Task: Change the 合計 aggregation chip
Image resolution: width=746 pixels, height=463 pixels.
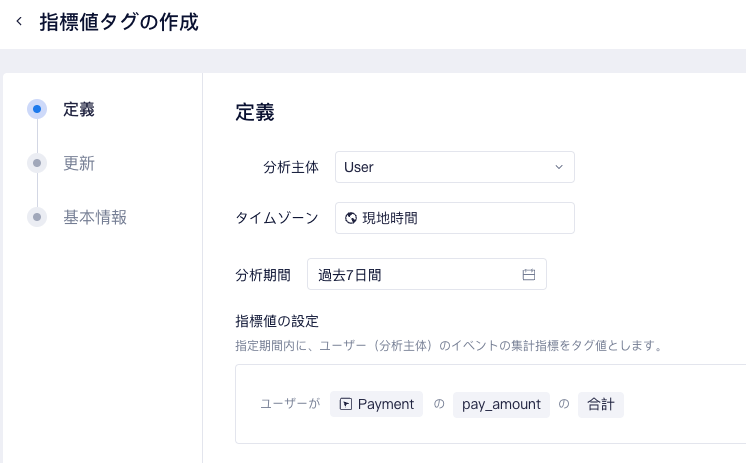Action: pos(601,404)
